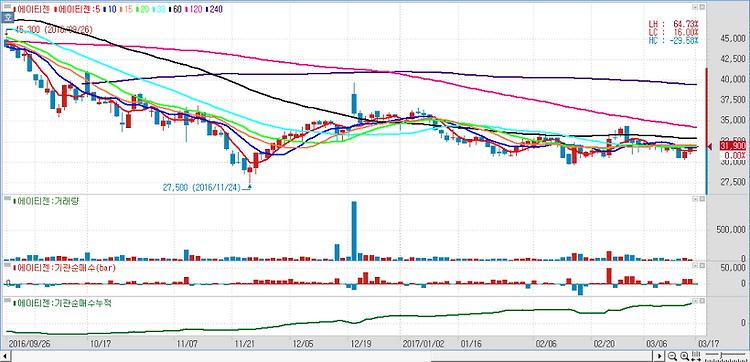Click the zoom out magnifier icon

click(673, 356)
